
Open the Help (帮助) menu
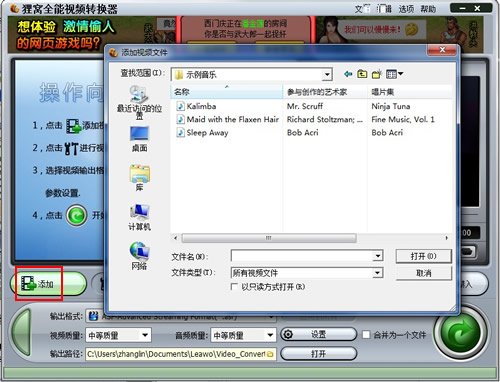point(428,9)
